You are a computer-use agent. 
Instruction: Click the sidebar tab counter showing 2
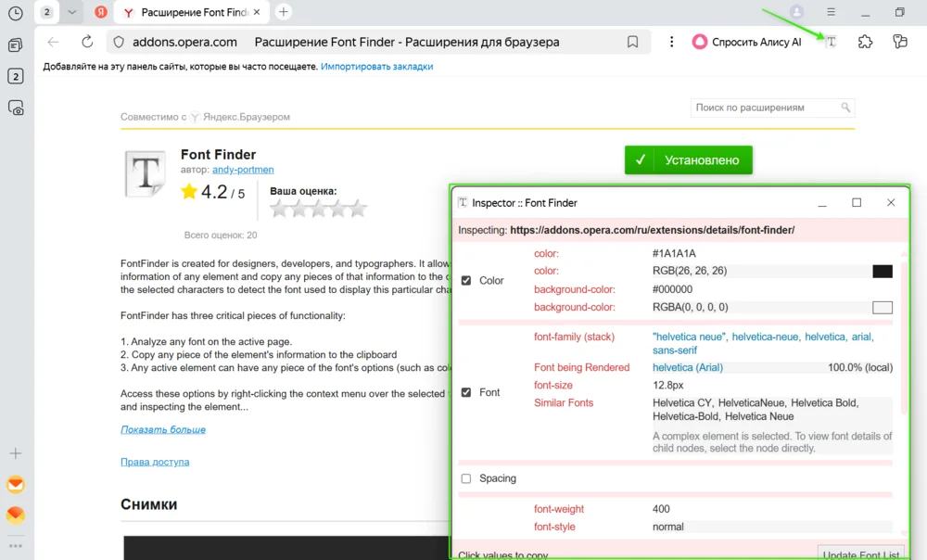click(x=16, y=76)
